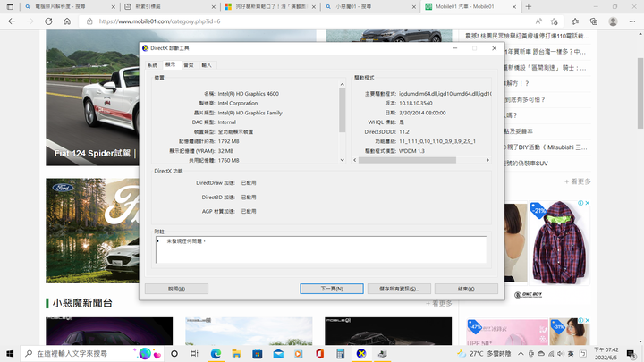
Task: Open Edge settings and more menu
Action: pos(632,21)
